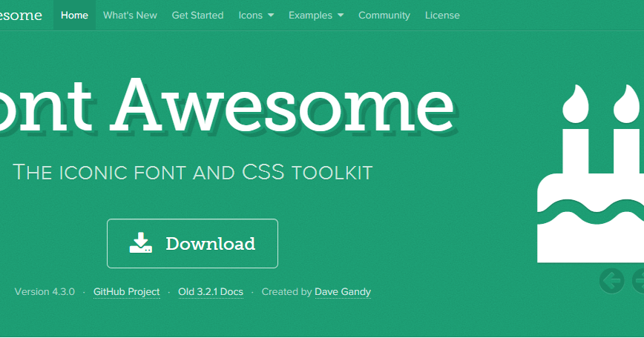Screen dimensions: 644x338
Task: Click the Font Awesome brand logo text in navbar
Action: [x=21, y=15]
